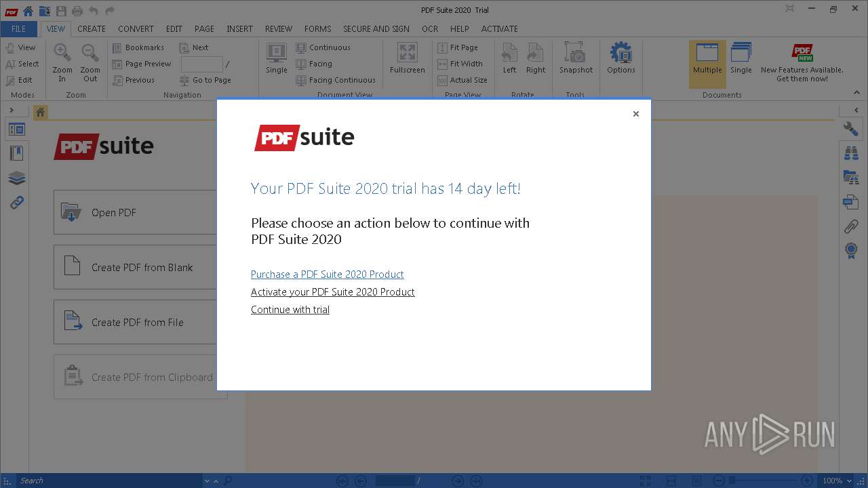The image size is (868, 488).
Task: Open the tools wrench panel on right
Action: [851, 129]
